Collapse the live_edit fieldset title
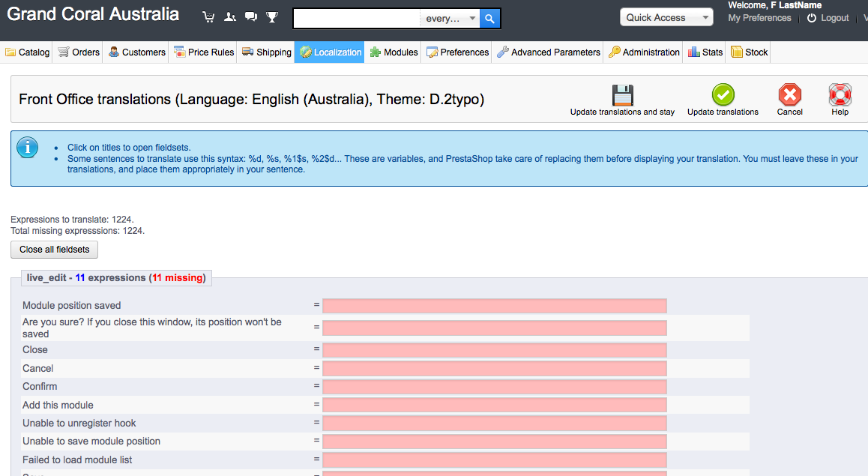Screen dimensions: 868x476 (115, 278)
